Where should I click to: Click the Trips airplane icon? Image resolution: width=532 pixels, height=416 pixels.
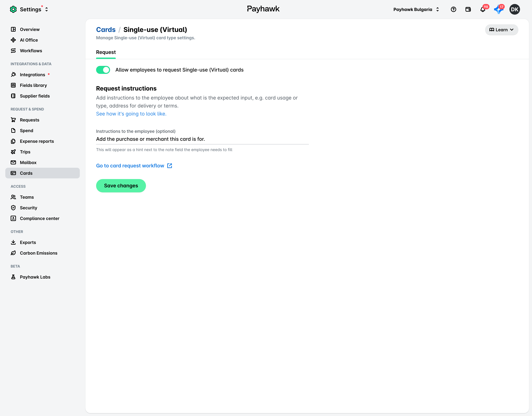tap(13, 152)
